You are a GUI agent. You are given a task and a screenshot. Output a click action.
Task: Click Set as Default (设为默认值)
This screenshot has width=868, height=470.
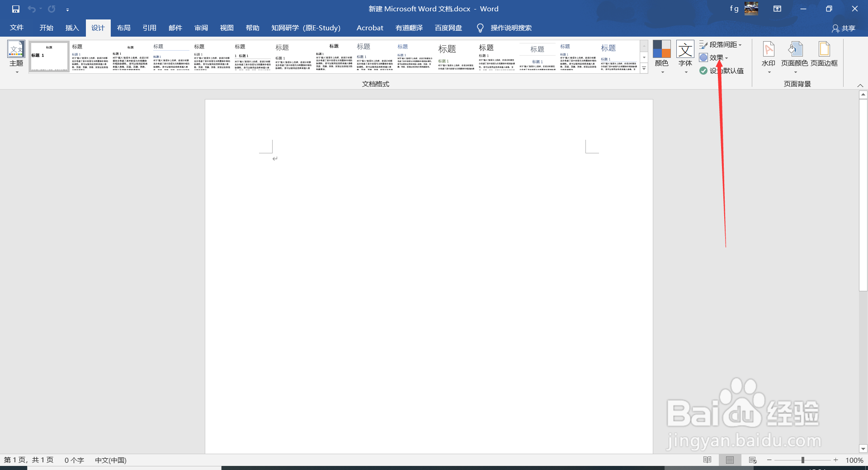(722, 71)
